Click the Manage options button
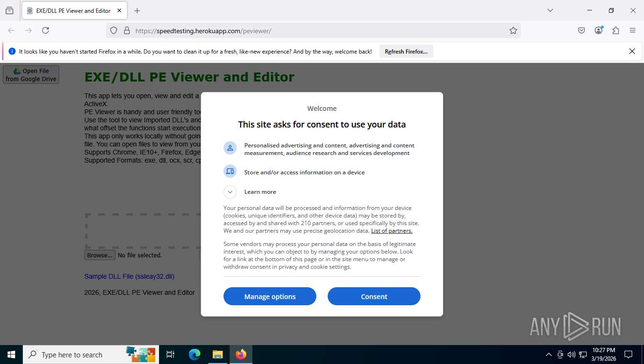Viewport: 644px width, 364px height. point(270,296)
